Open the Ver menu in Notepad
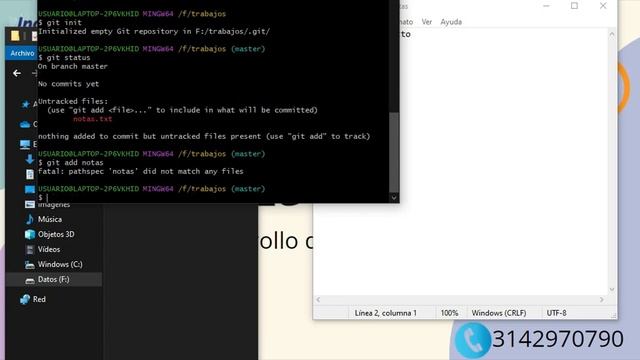640x360 pixels. (427, 22)
